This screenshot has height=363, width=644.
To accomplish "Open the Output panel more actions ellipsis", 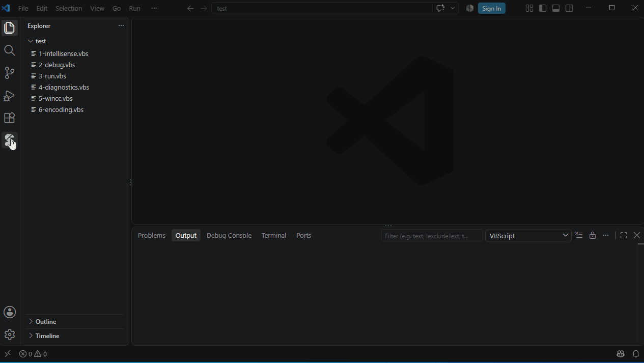I will pos(606,235).
